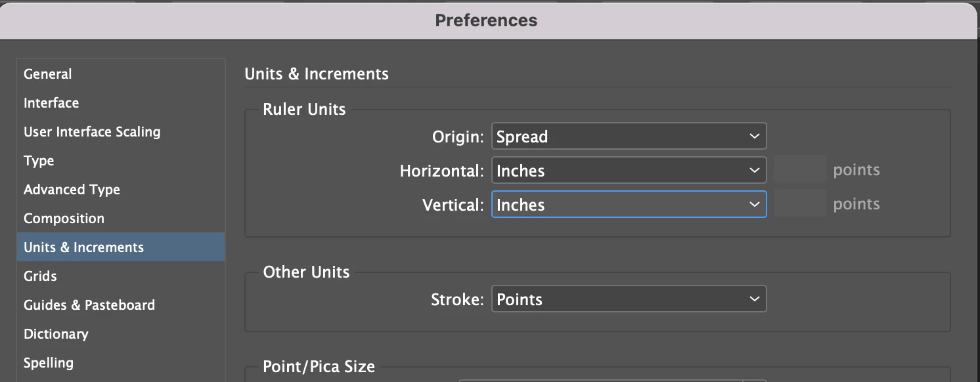980x382 pixels.
Task: Select the Composition category
Action: point(64,219)
